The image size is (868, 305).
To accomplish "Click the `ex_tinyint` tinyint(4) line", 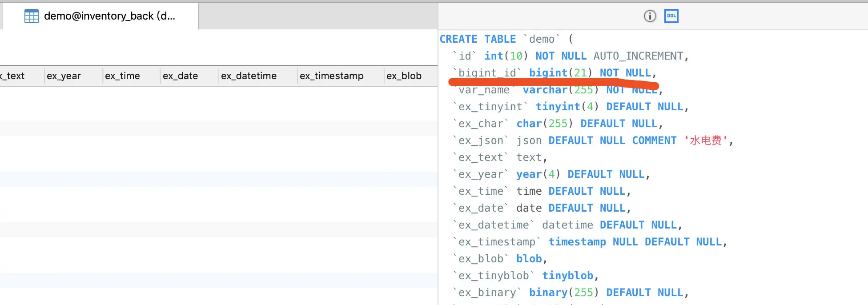I will pyautogui.click(x=571, y=107).
